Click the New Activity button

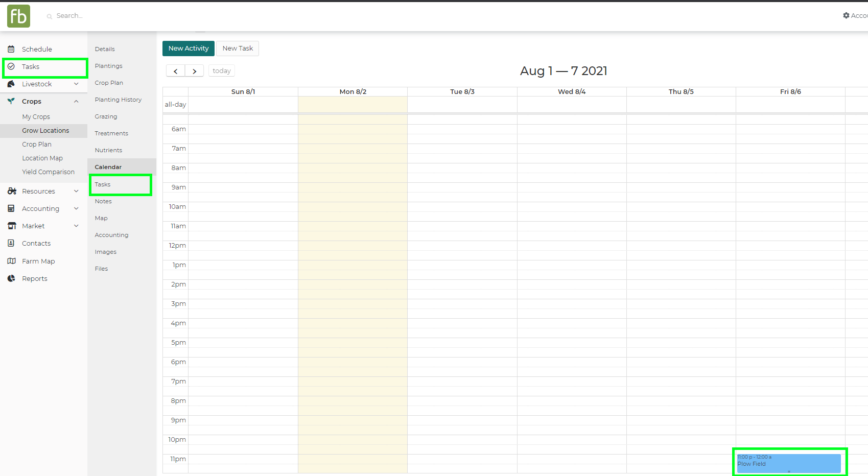[189, 49]
